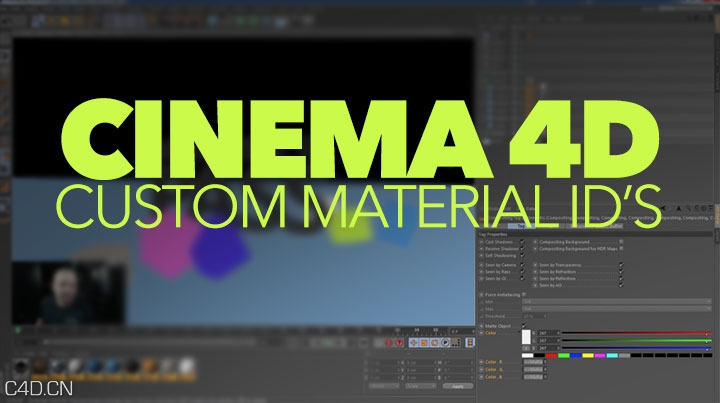
Task: Switch to the Tag tab in Attribute Manager
Action: pyautogui.click(x=520, y=226)
